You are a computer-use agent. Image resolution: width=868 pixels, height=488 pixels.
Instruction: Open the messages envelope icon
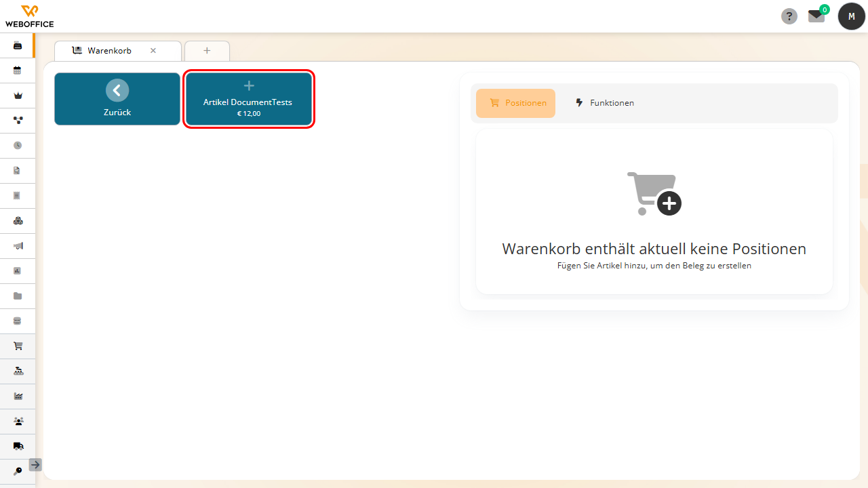click(x=816, y=16)
